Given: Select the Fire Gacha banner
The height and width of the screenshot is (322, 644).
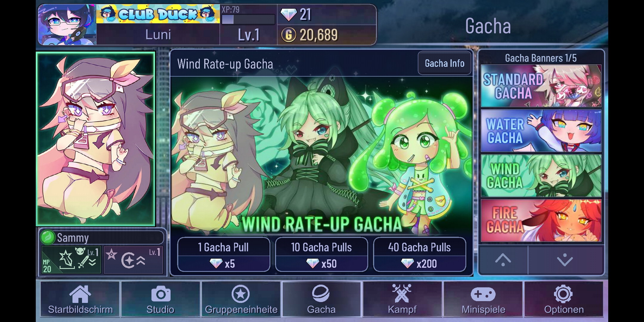Looking at the screenshot, I should [541, 221].
